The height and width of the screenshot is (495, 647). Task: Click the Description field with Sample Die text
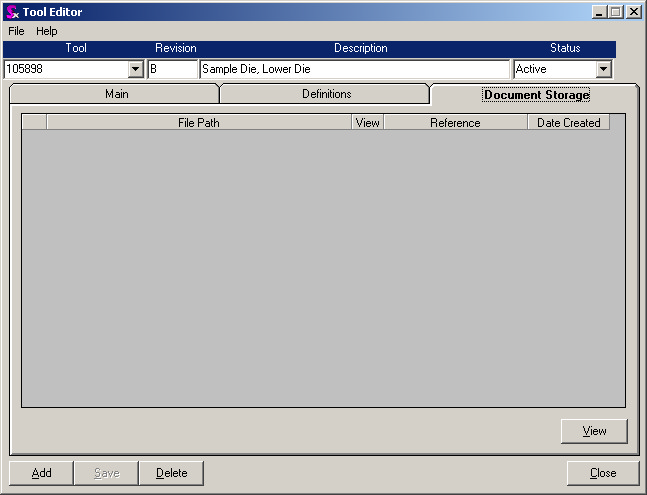click(x=354, y=70)
